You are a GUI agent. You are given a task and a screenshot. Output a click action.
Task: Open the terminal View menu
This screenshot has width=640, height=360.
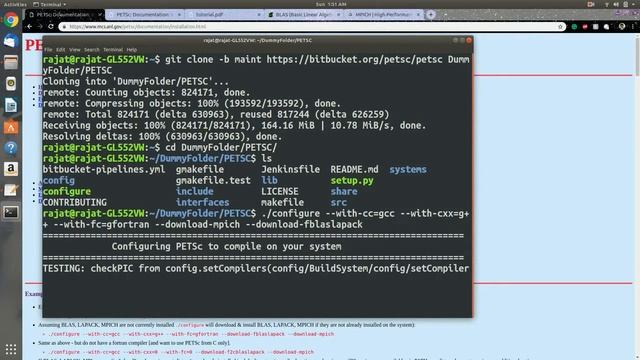click(x=75, y=49)
